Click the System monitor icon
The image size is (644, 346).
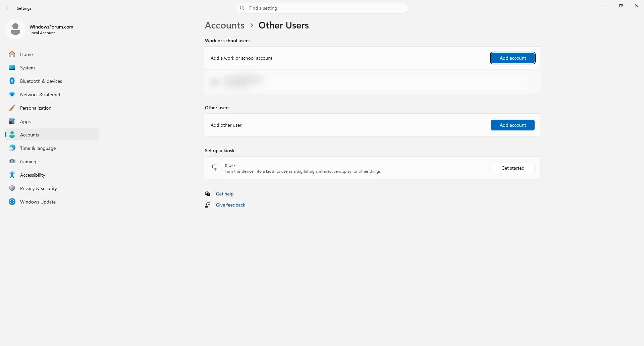[12, 68]
